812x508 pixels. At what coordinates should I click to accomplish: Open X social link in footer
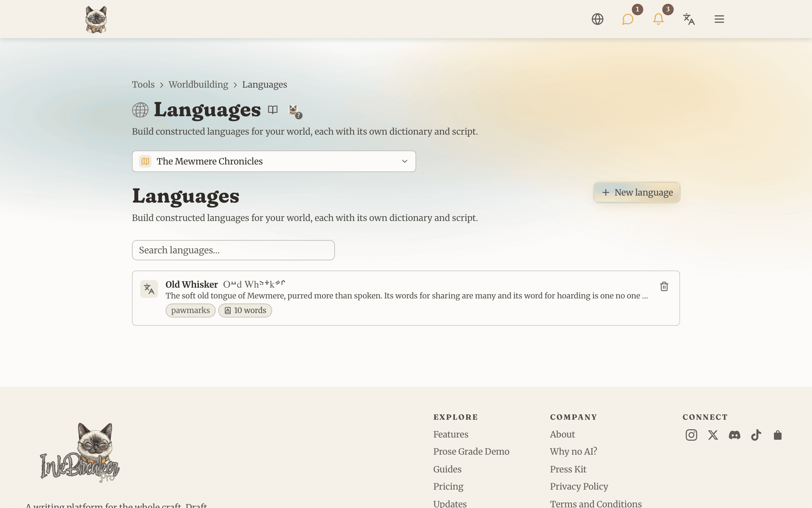click(x=713, y=435)
